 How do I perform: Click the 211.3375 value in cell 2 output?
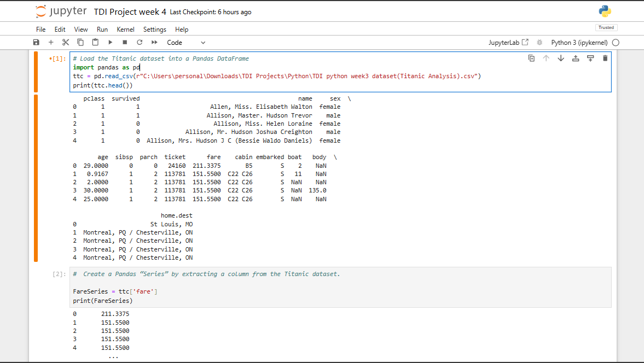click(115, 314)
